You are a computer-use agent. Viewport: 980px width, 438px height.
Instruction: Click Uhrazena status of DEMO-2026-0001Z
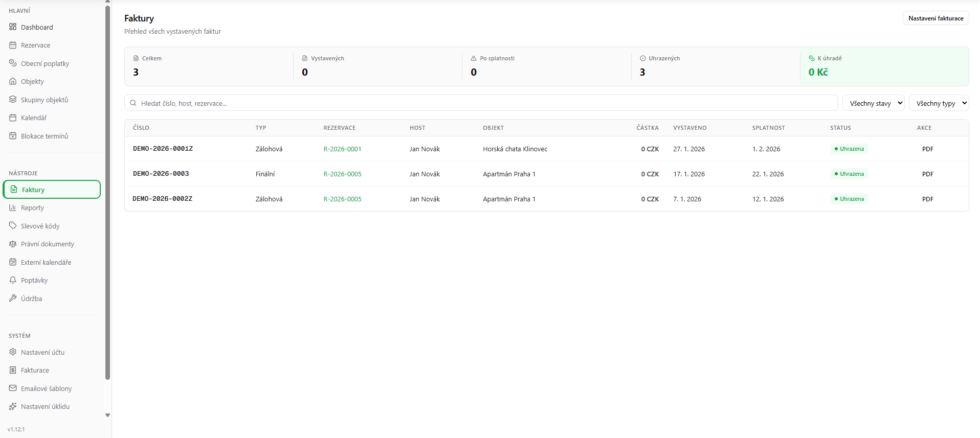tap(849, 149)
